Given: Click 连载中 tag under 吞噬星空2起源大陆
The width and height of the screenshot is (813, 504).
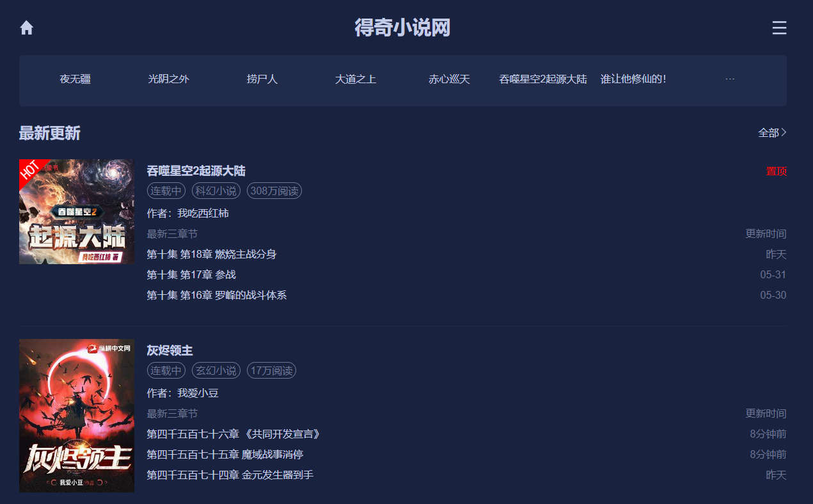Looking at the screenshot, I should 166,191.
